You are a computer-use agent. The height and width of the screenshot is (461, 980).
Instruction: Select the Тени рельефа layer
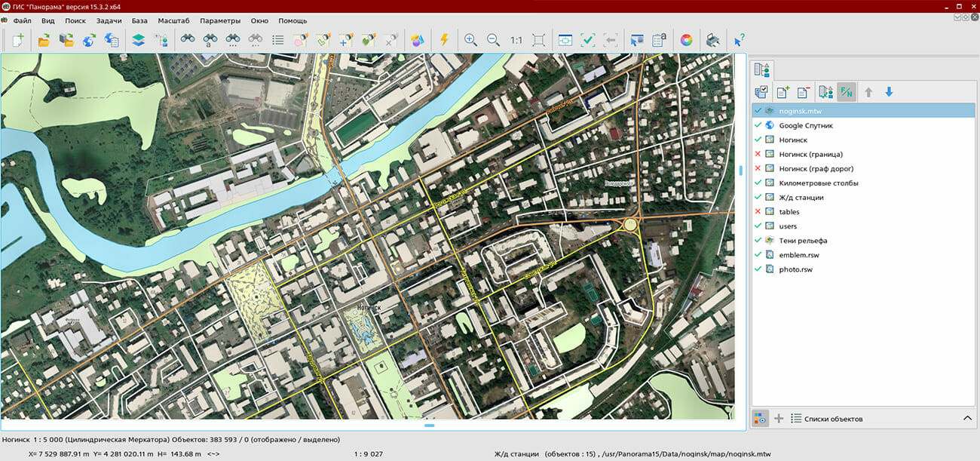[x=803, y=241]
